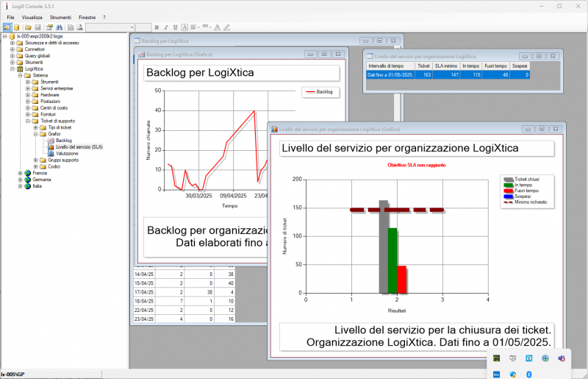
Task: Click the open folder toolbar icon
Action: point(28,27)
